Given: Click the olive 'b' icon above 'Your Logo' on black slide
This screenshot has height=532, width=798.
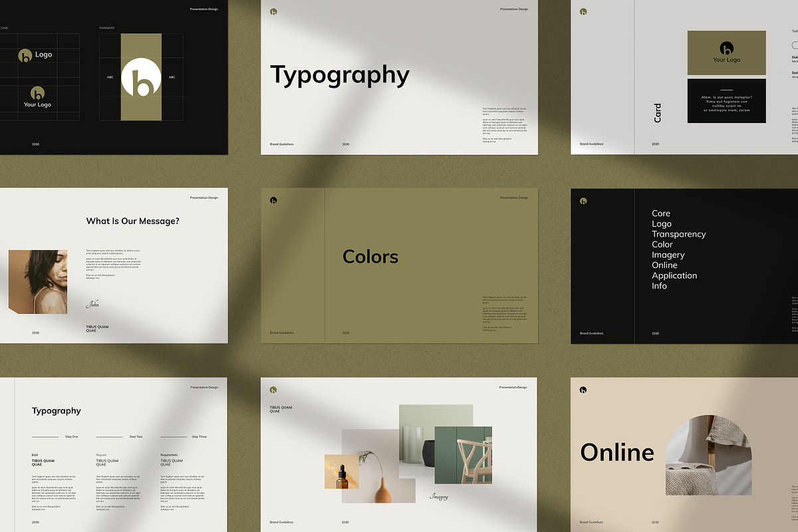Looking at the screenshot, I should [38, 92].
